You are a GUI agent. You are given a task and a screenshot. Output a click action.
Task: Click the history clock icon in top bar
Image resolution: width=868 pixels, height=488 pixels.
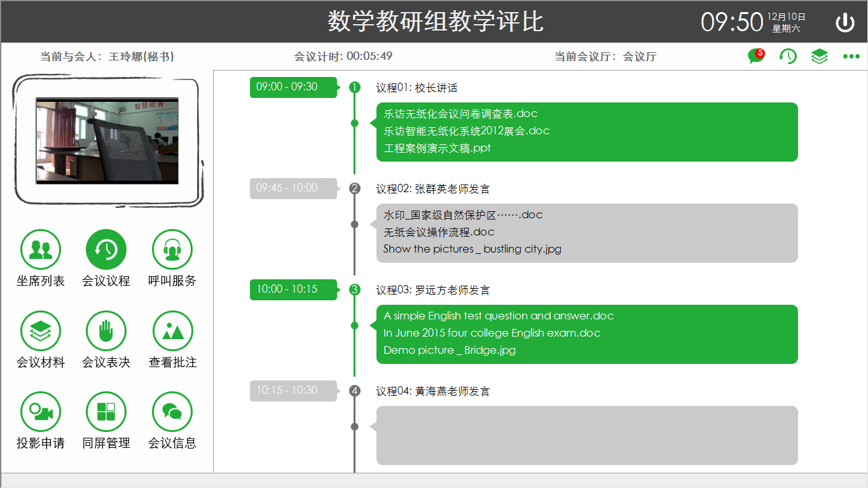pos(788,57)
